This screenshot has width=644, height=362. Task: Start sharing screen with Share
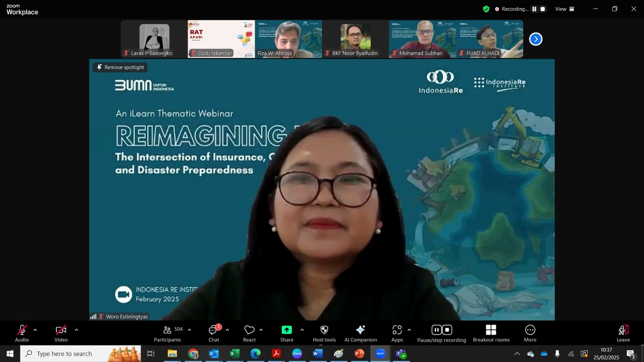287,333
